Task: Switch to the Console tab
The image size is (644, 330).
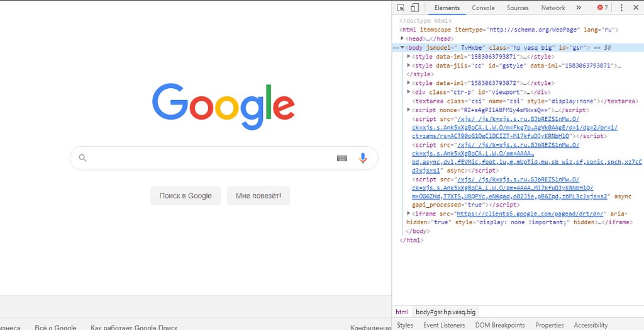Action: coord(483,8)
